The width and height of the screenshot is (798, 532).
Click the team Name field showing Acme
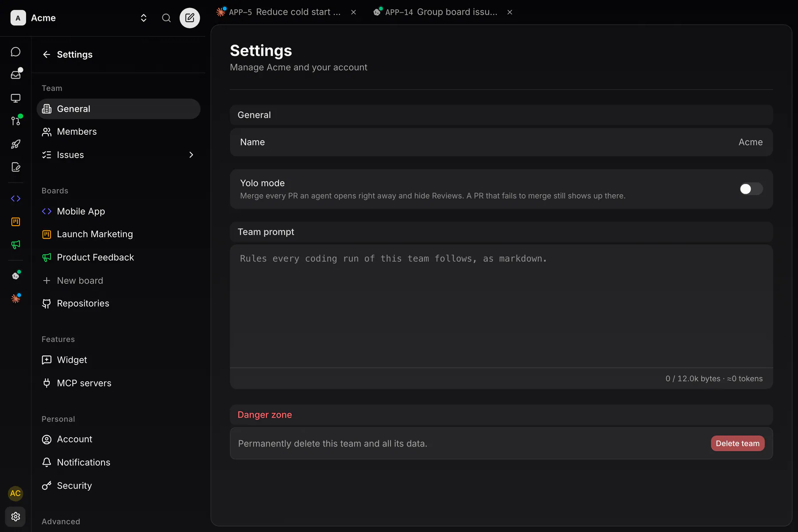(x=501, y=142)
